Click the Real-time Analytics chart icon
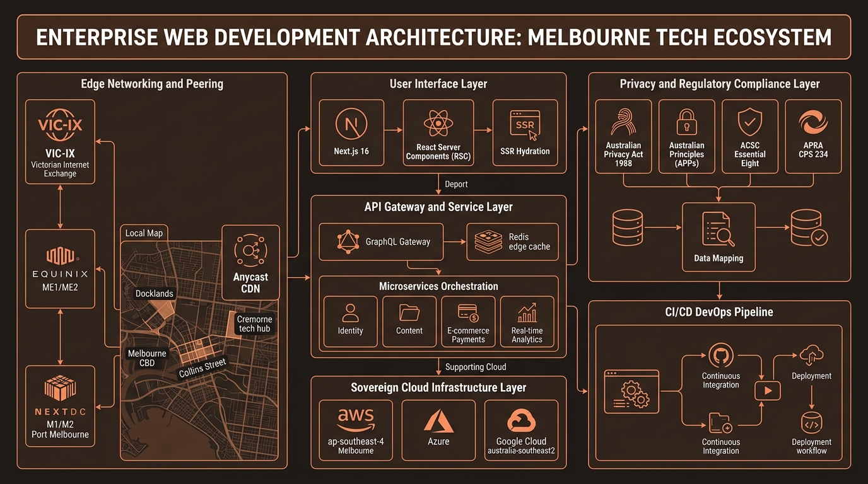 527,313
